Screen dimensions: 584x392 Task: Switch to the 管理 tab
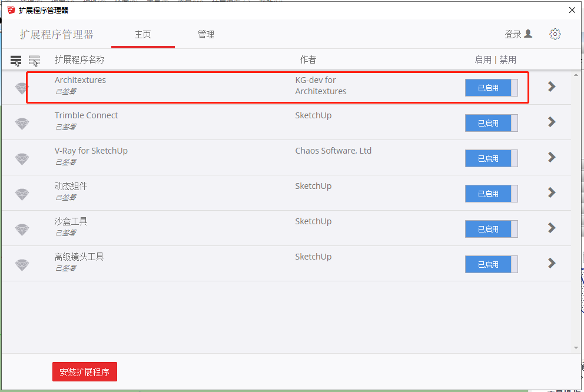point(206,35)
